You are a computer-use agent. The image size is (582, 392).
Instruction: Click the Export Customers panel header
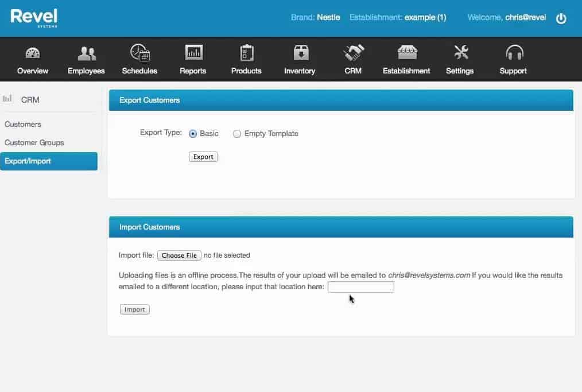point(341,100)
